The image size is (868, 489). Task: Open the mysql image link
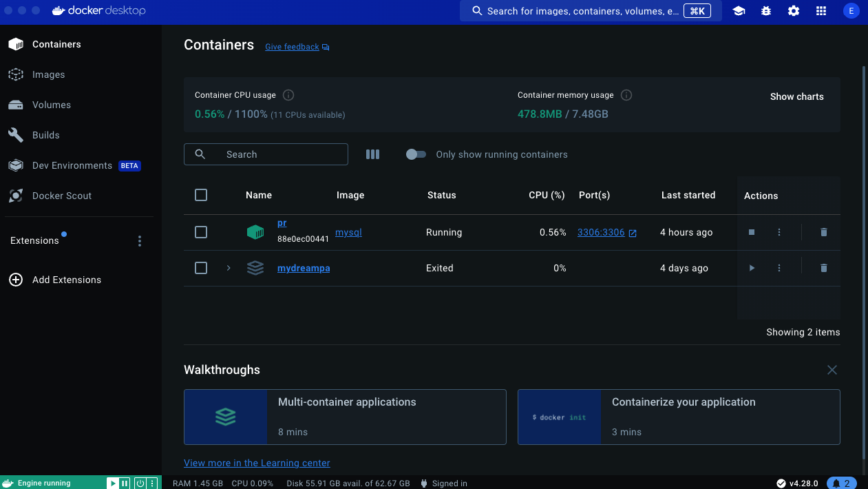[x=348, y=233]
